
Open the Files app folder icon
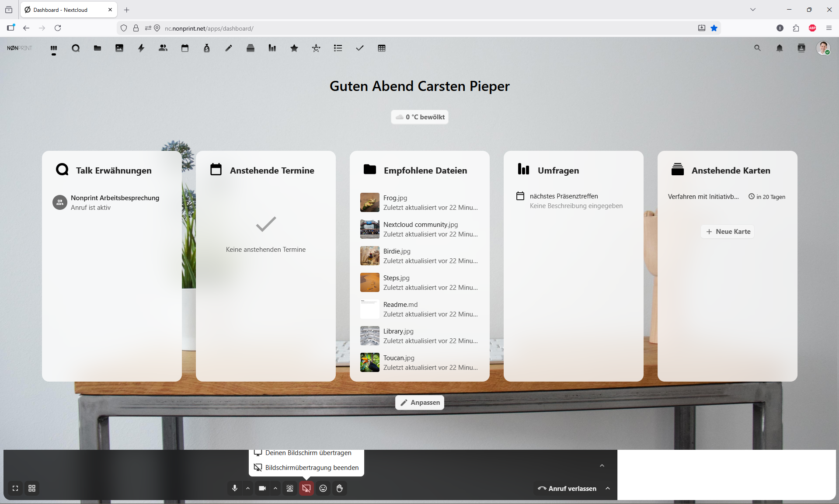(x=97, y=48)
